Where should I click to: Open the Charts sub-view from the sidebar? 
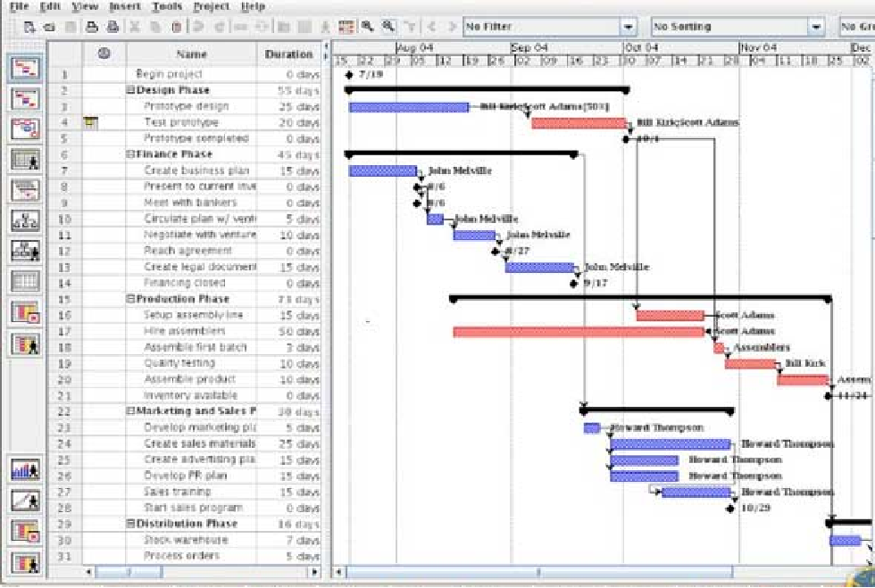click(26, 501)
